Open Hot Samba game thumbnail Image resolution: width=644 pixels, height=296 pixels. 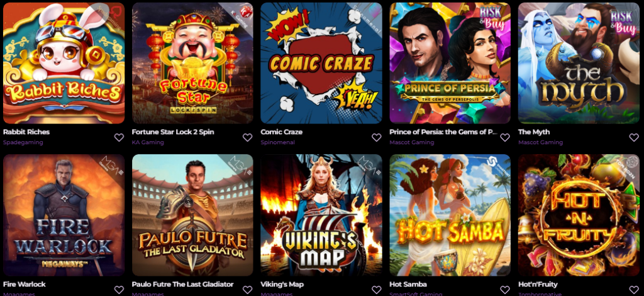pyautogui.click(x=450, y=215)
